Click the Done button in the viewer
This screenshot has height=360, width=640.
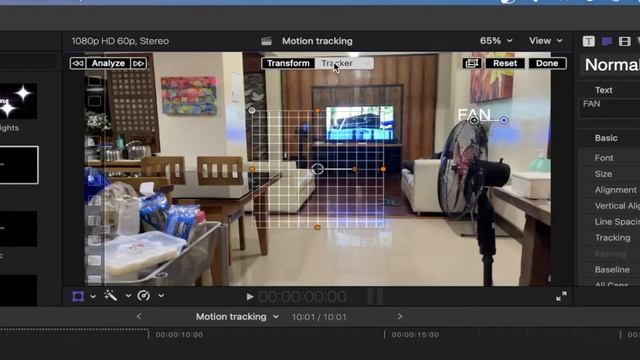pos(547,63)
